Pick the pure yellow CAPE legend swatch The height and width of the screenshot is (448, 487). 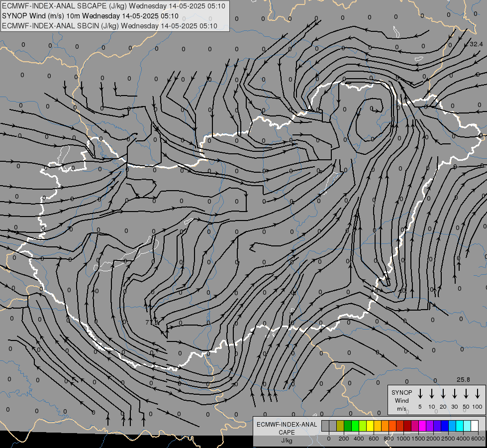370,426
